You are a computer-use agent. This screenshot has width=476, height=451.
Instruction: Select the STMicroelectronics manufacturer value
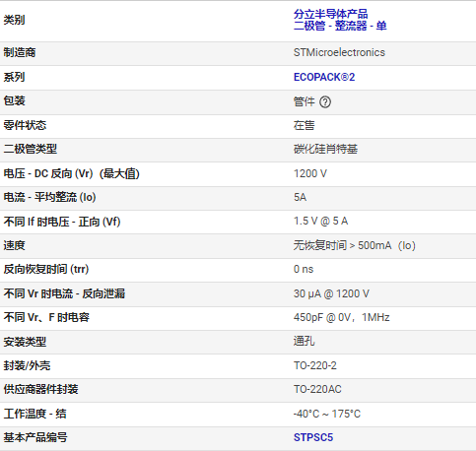[339, 52]
